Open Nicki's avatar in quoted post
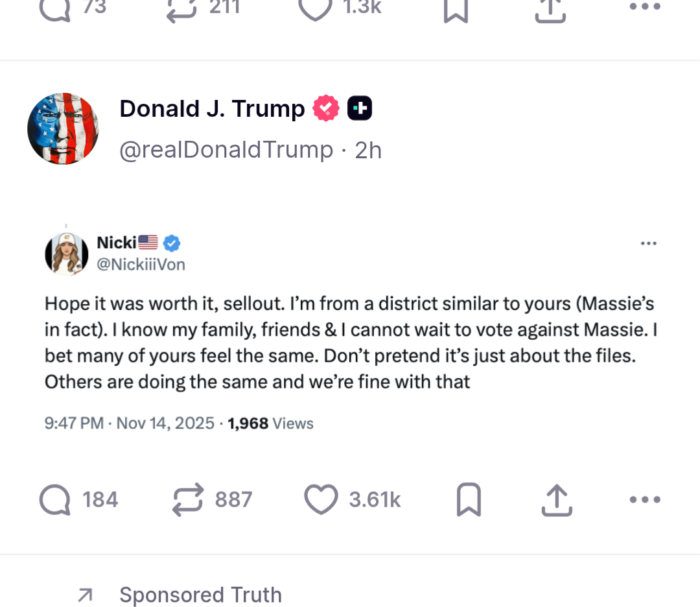 67,254
